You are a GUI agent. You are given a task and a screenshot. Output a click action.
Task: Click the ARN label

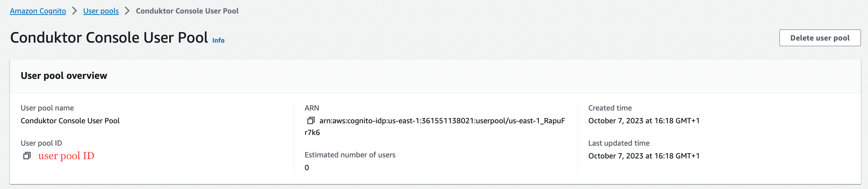click(312, 108)
